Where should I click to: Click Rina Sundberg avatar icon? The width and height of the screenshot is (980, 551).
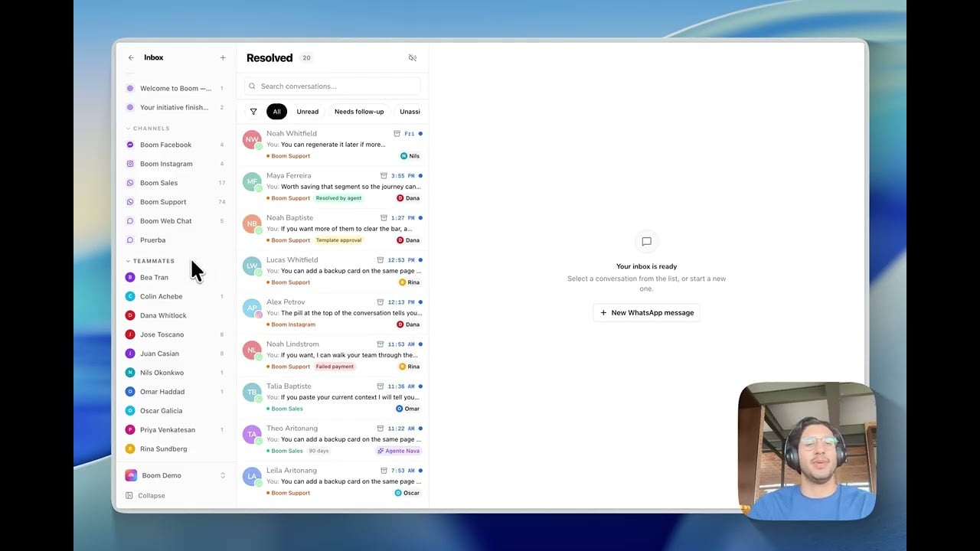tap(130, 449)
